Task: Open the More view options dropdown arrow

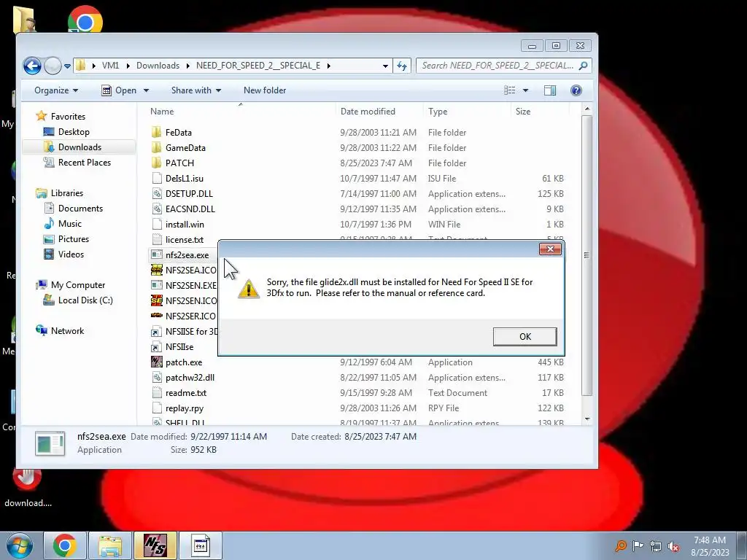Action: coord(525,90)
